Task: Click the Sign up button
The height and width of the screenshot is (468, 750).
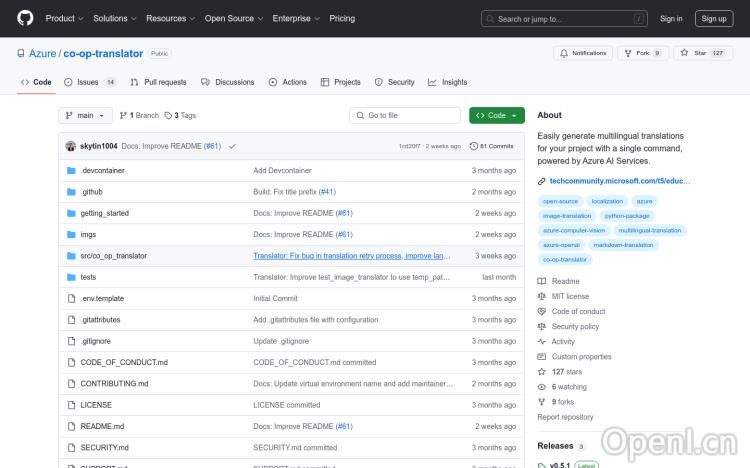Action: pos(714,18)
